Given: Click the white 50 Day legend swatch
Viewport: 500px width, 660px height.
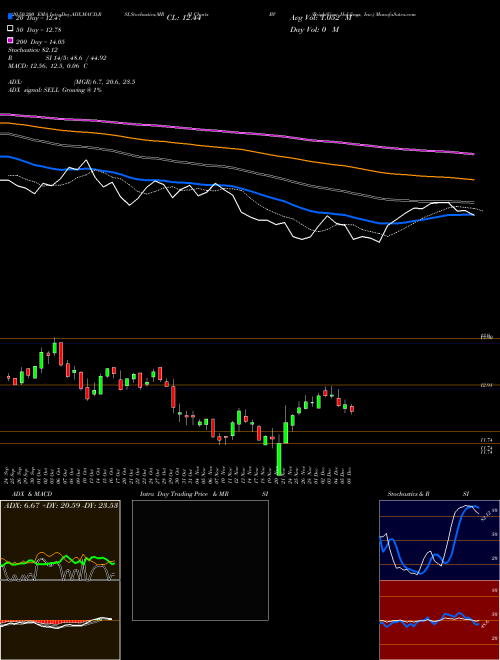Looking at the screenshot, I should tap(10, 29).
